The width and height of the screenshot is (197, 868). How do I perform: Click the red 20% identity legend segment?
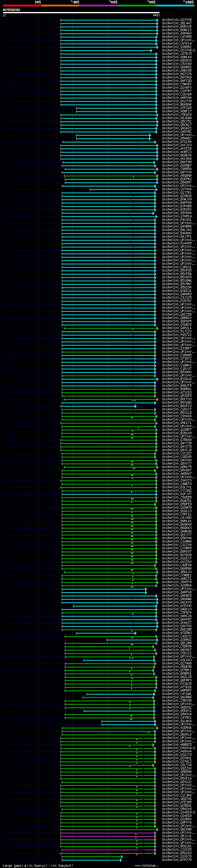22,6
